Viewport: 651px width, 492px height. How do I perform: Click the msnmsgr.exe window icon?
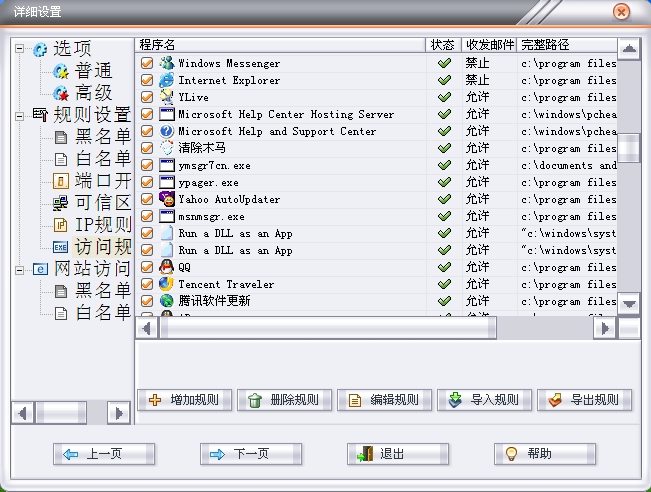click(x=166, y=216)
